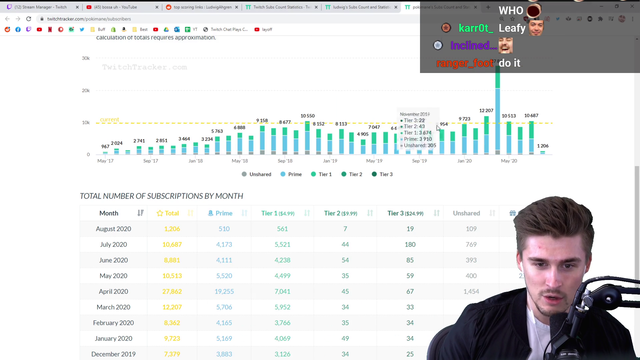
Task: Toggle Unshared series in chart legend
Action: [x=256, y=174]
